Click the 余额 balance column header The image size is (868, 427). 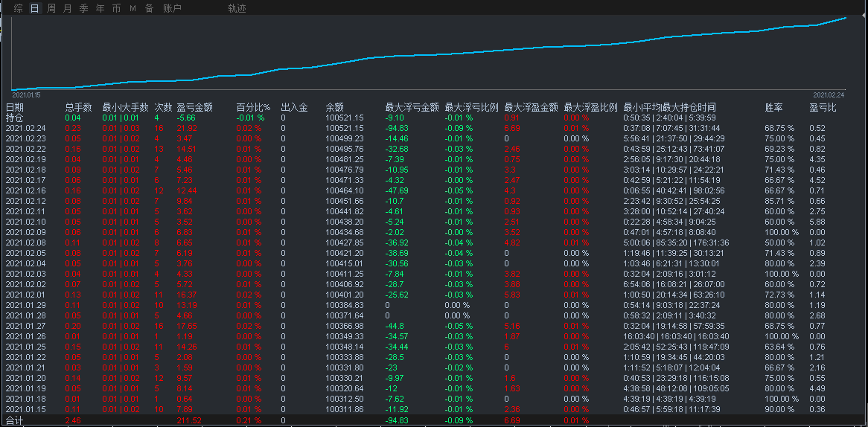click(334, 107)
